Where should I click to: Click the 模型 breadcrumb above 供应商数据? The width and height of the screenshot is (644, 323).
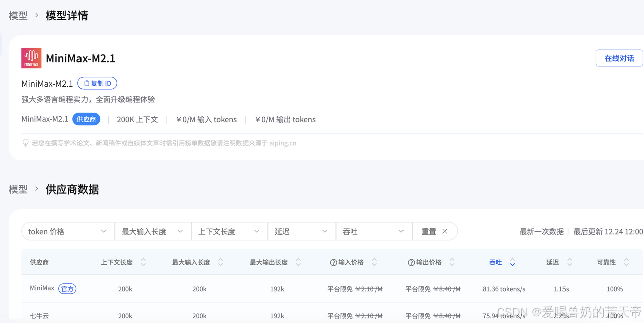click(x=18, y=189)
